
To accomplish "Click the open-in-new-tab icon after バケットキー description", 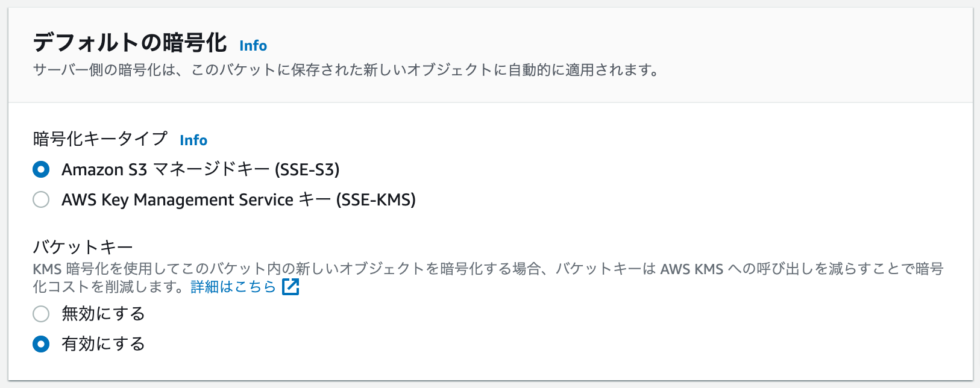I will [291, 288].
